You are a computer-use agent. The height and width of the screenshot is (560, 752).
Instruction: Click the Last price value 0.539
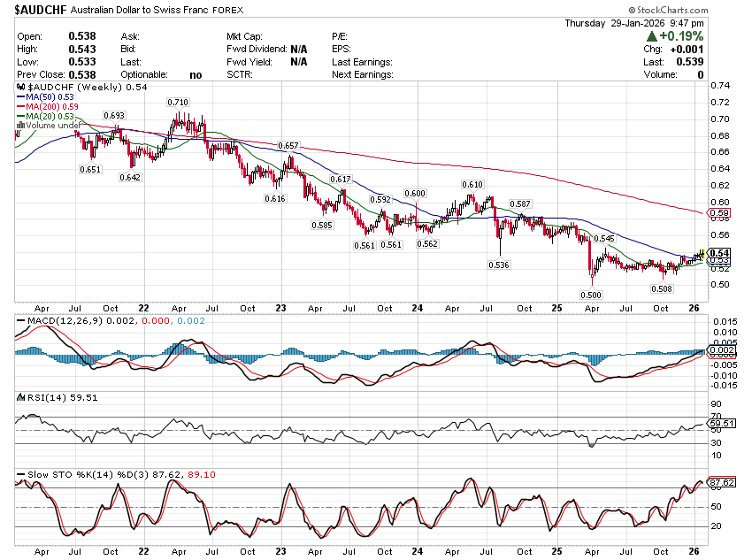point(691,62)
